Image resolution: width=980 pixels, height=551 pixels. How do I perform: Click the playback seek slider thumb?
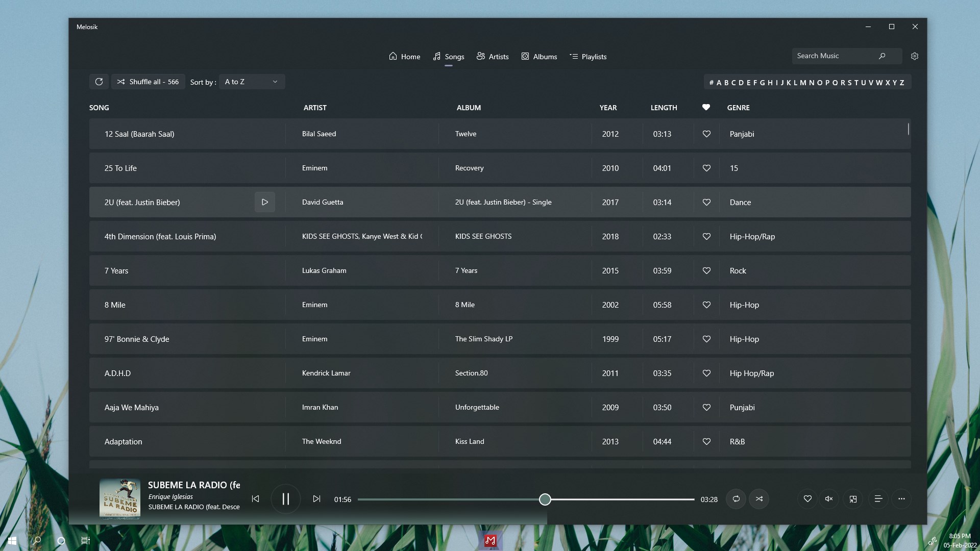click(x=545, y=499)
